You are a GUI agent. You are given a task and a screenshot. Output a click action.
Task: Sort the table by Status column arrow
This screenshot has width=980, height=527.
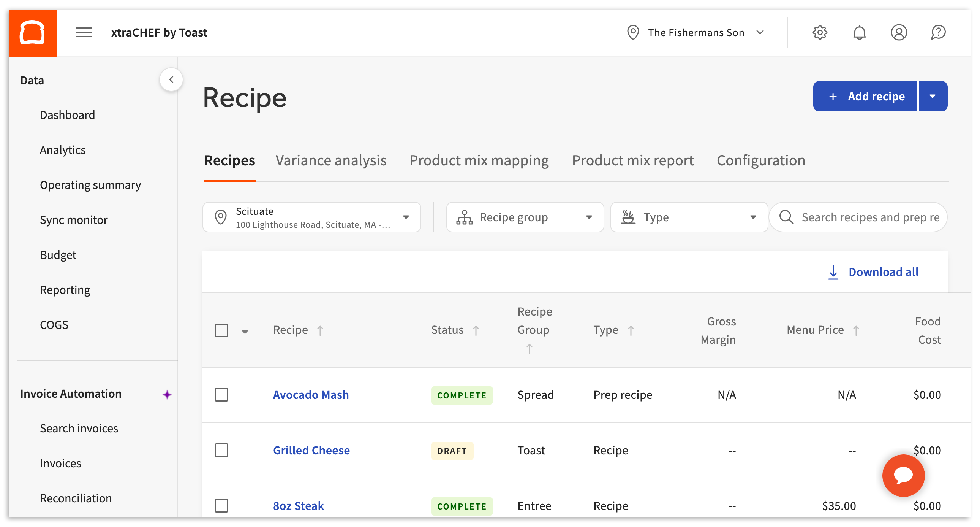pos(476,330)
